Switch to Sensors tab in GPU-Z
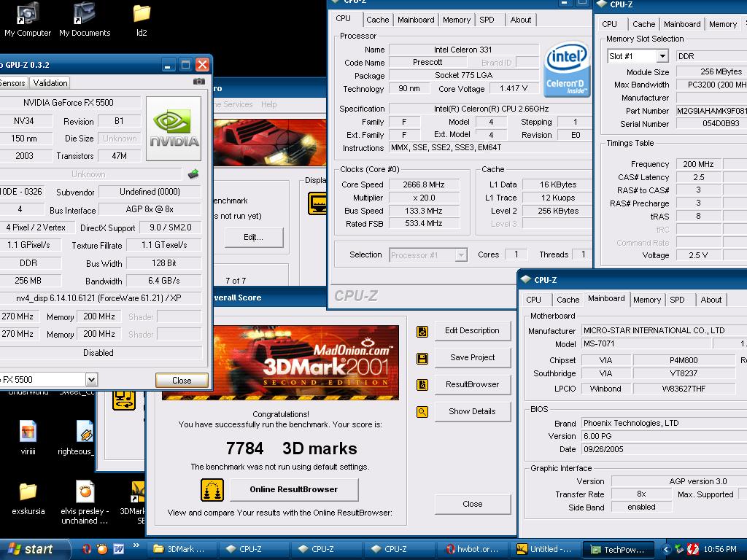The height and width of the screenshot is (560, 747). tap(12, 83)
